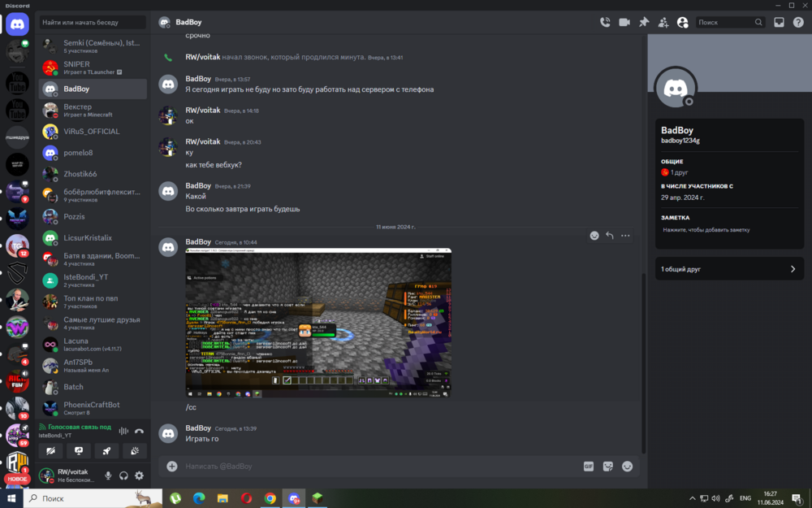Open the Lacuna bot conversation
The height and width of the screenshot is (508, 812).
(93, 344)
